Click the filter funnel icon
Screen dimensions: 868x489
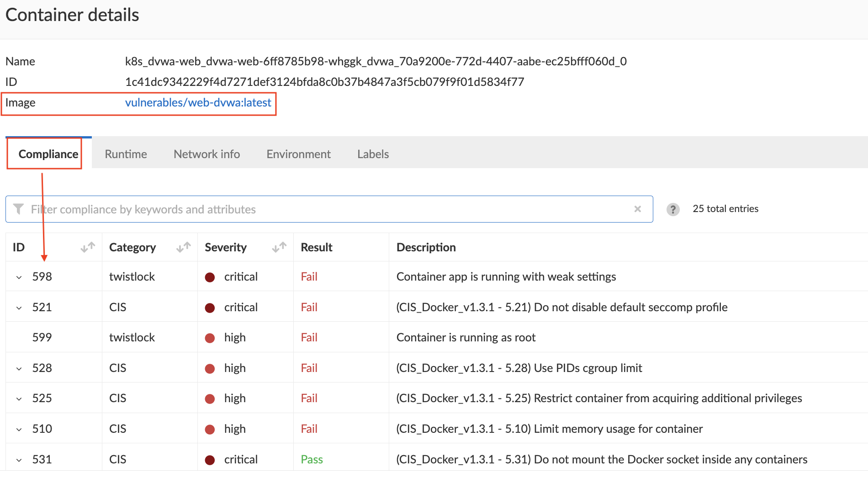click(18, 209)
